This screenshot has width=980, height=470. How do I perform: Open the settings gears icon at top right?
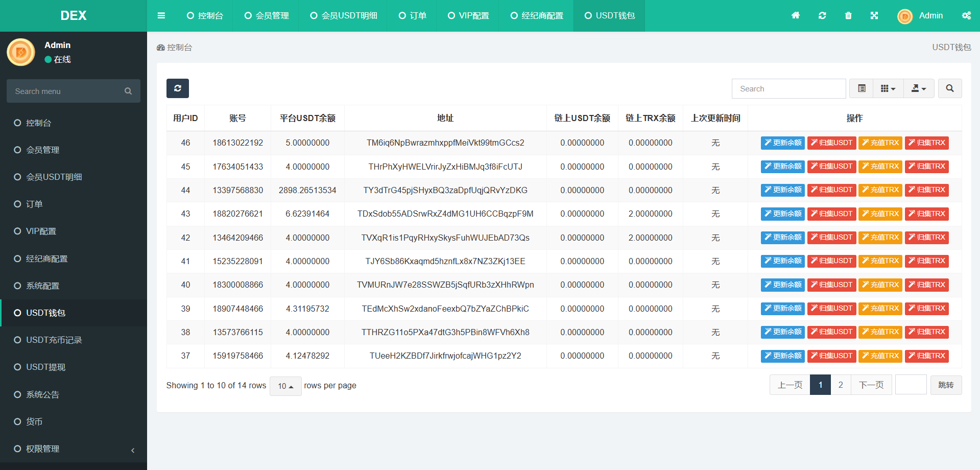point(966,16)
